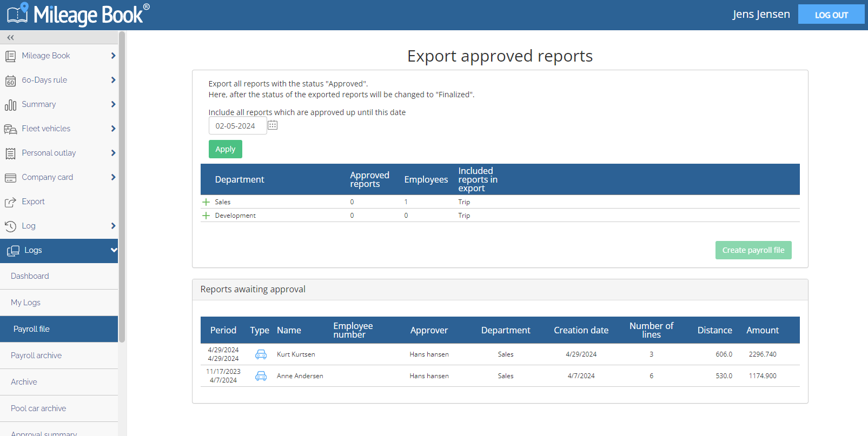
Task: Click the Employee number column header
Action: (353, 330)
